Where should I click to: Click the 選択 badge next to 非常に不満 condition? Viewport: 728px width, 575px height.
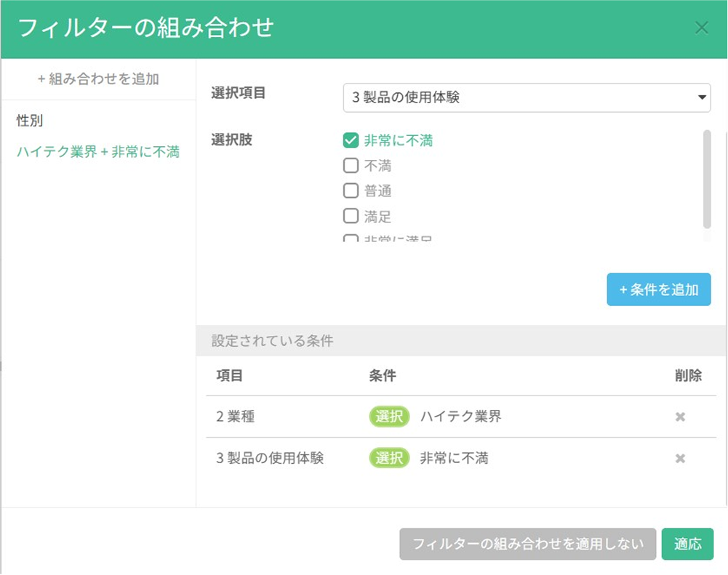[389, 459]
